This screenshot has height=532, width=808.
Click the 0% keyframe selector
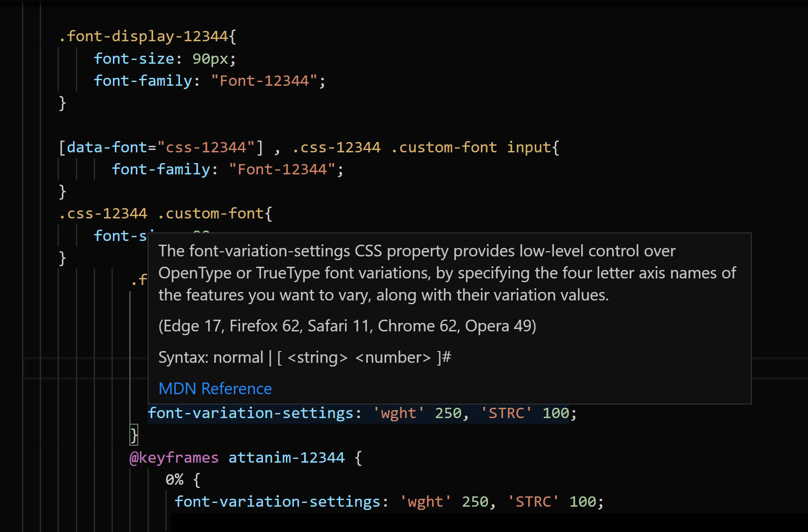(174, 480)
